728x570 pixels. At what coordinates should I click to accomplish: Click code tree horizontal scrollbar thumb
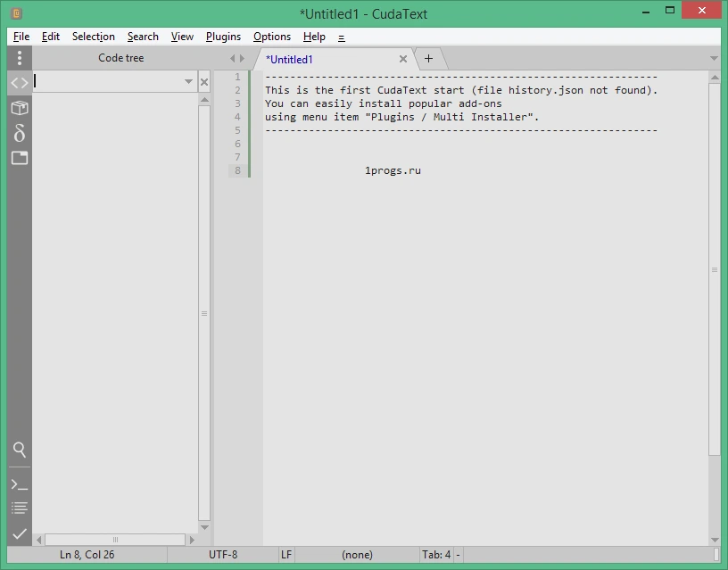[x=115, y=540]
